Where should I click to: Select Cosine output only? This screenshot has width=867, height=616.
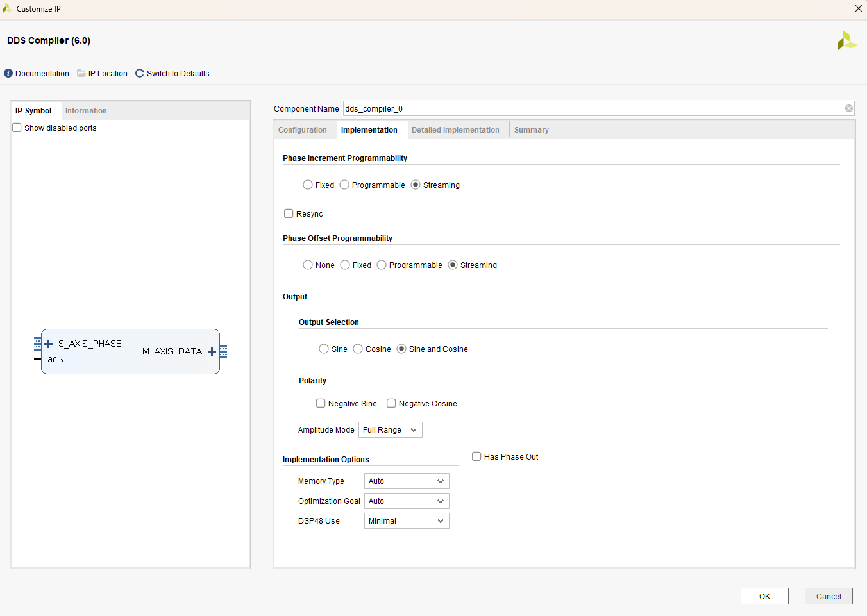point(358,349)
